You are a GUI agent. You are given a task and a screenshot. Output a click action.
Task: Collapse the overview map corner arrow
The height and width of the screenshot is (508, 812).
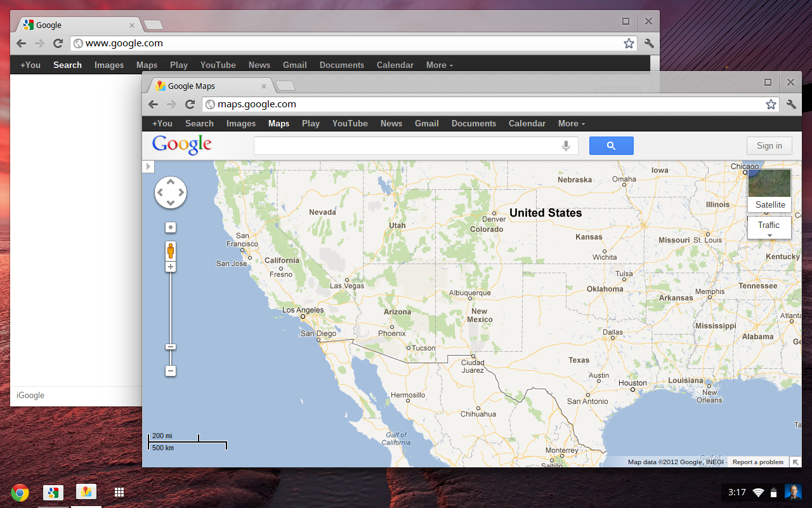point(796,462)
